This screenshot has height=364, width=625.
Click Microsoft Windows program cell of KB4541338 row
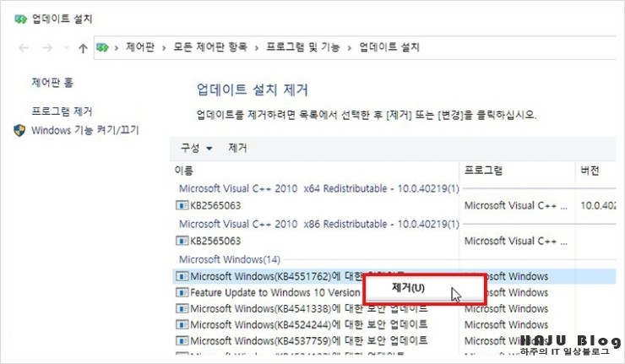506,308
